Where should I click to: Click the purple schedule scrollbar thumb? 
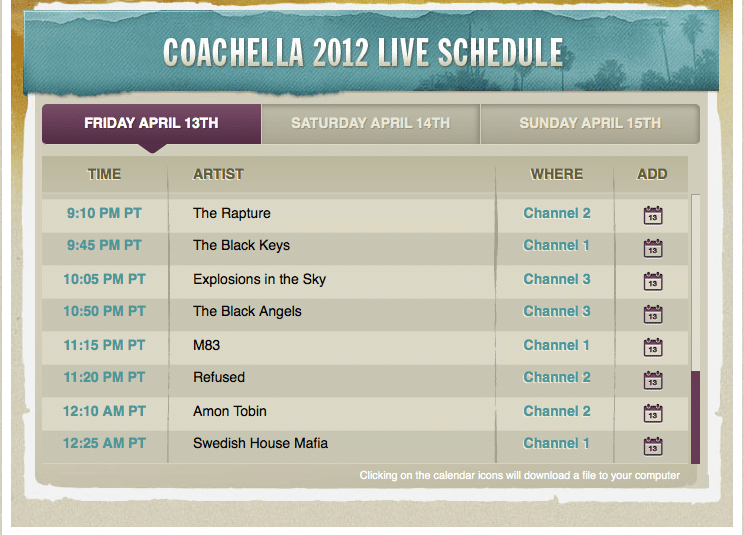[696, 417]
